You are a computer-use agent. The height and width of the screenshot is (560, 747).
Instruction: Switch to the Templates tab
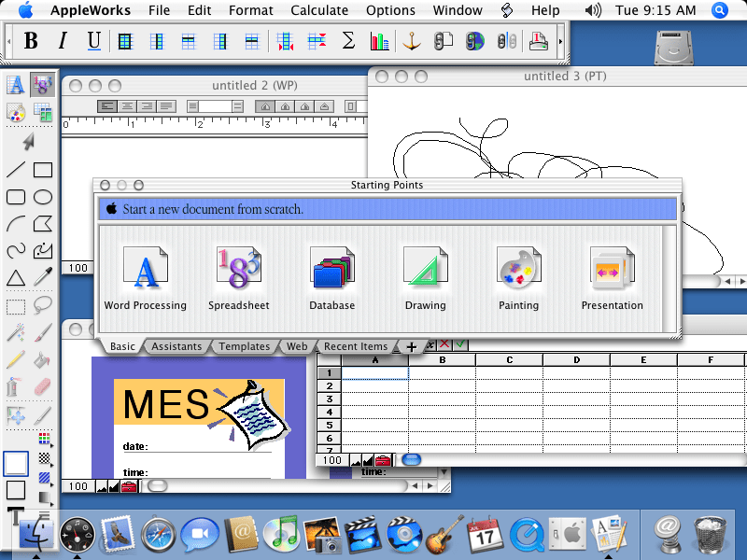tap(244, 346)
